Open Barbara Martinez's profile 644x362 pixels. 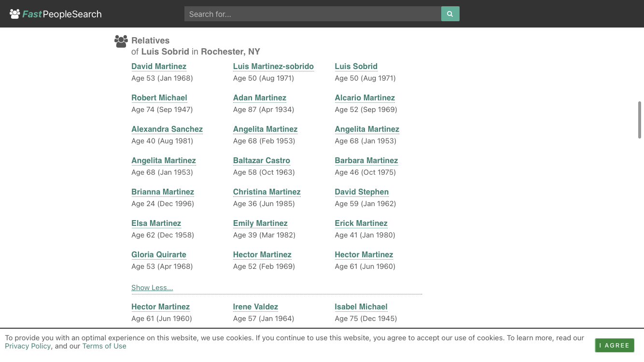(x=366, y=161)
